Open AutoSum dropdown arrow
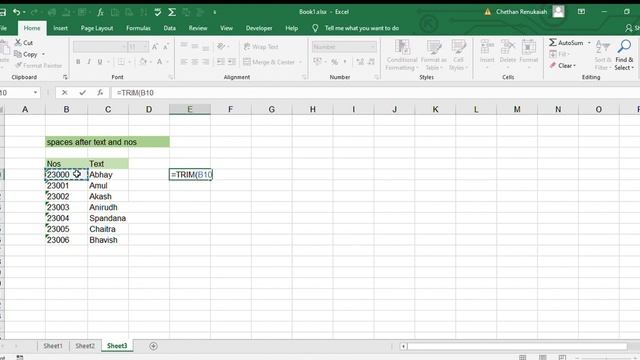640x360 pixels. tap(589, 43)
